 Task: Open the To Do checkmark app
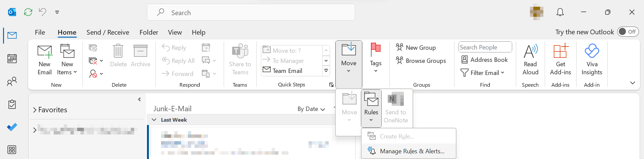coord(12,127)
